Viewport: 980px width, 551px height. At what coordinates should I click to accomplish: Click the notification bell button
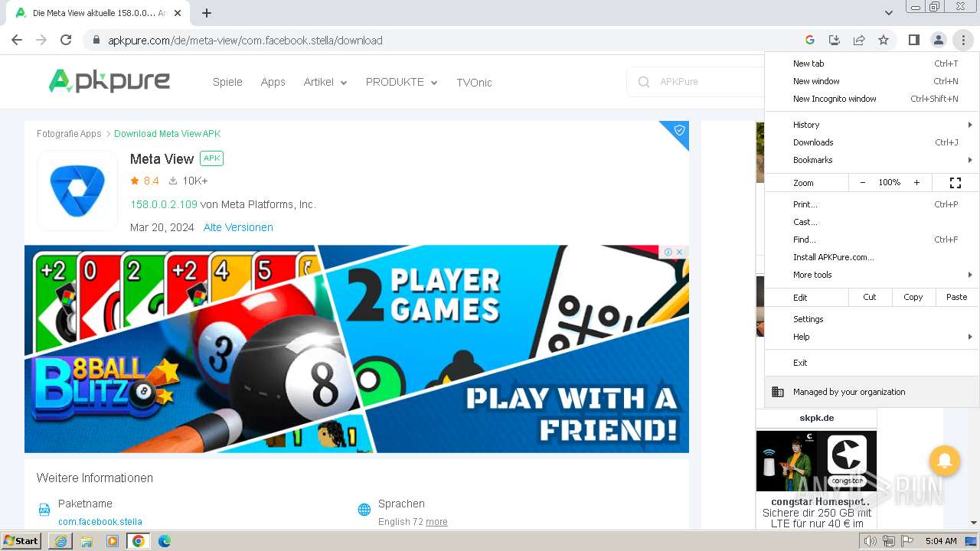point(945,461)
